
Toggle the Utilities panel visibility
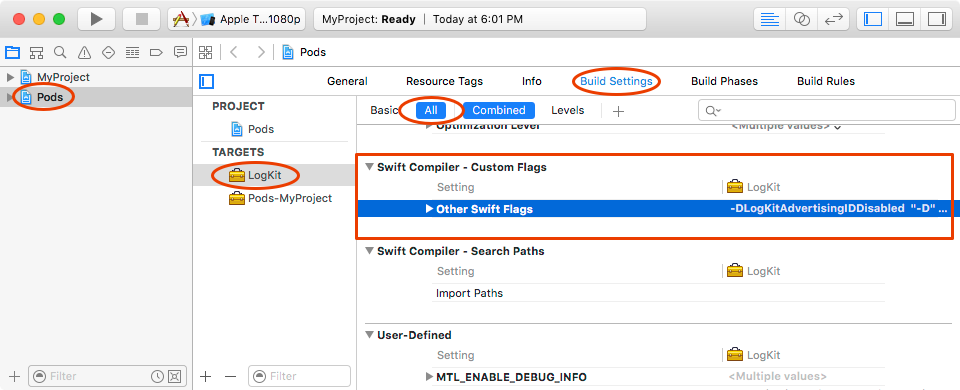pyautogui.click(x=937, y=19)
